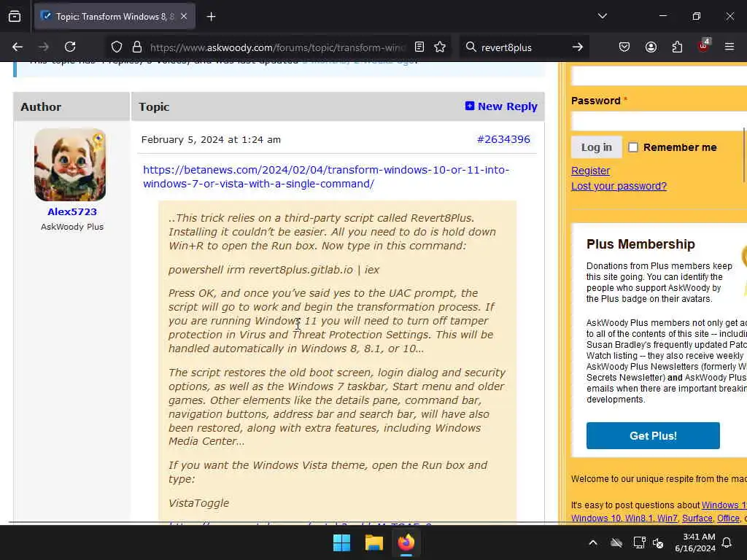Open the extensions puzzle menu
The image size is (747, 560).
677,47
